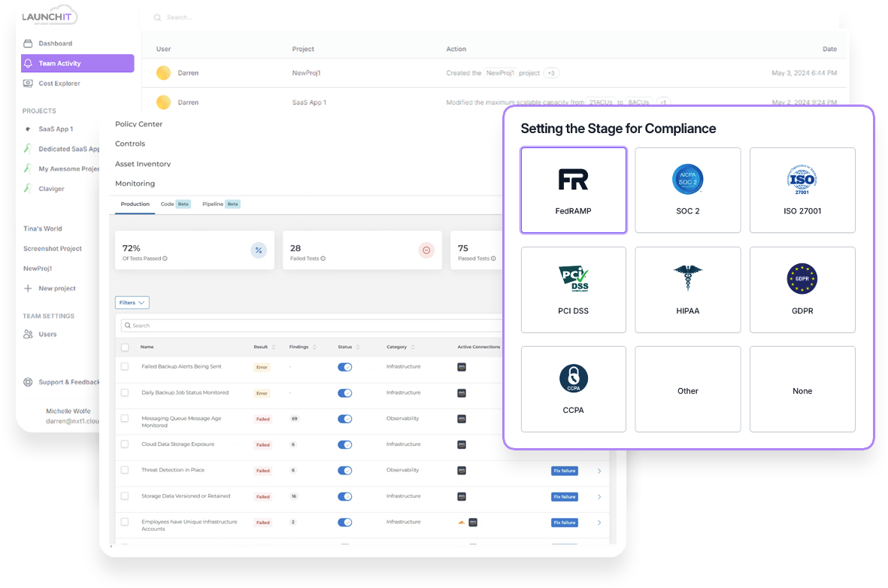Screen dimensions: 888x588
Task: Pick the PCI DSS logo
Action: point(573,279)
